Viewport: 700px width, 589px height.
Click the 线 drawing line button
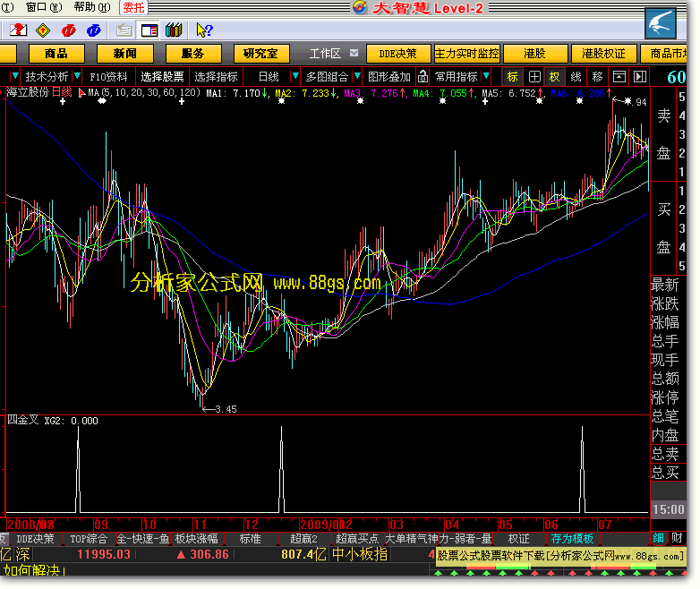[576, 77]
